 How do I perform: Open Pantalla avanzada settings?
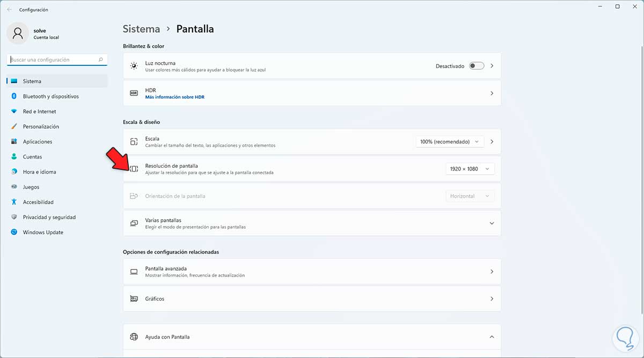311,272
